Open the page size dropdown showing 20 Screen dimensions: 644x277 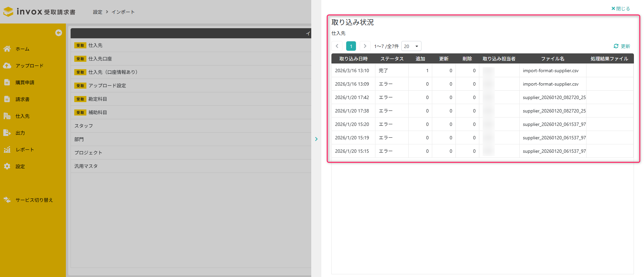(x=411, y=46)
